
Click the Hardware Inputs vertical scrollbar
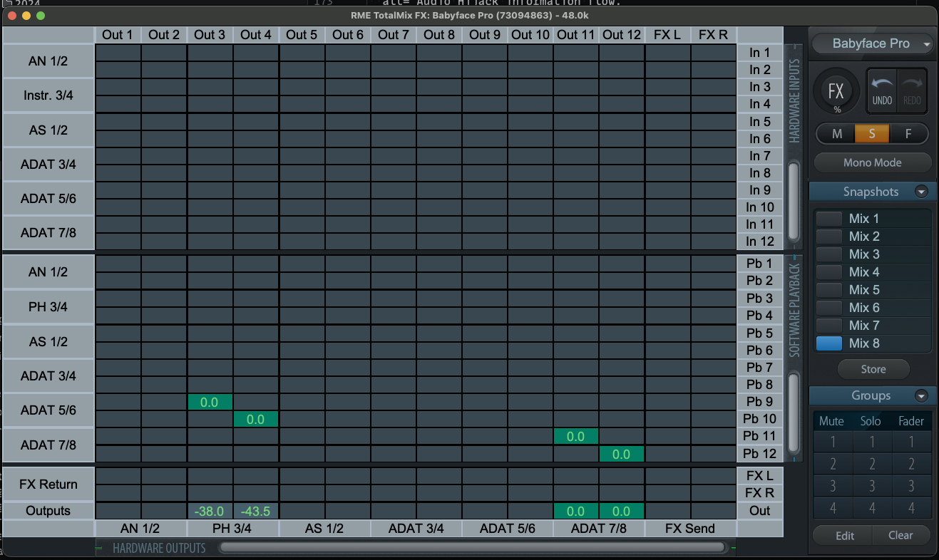(x=793, y=202)
